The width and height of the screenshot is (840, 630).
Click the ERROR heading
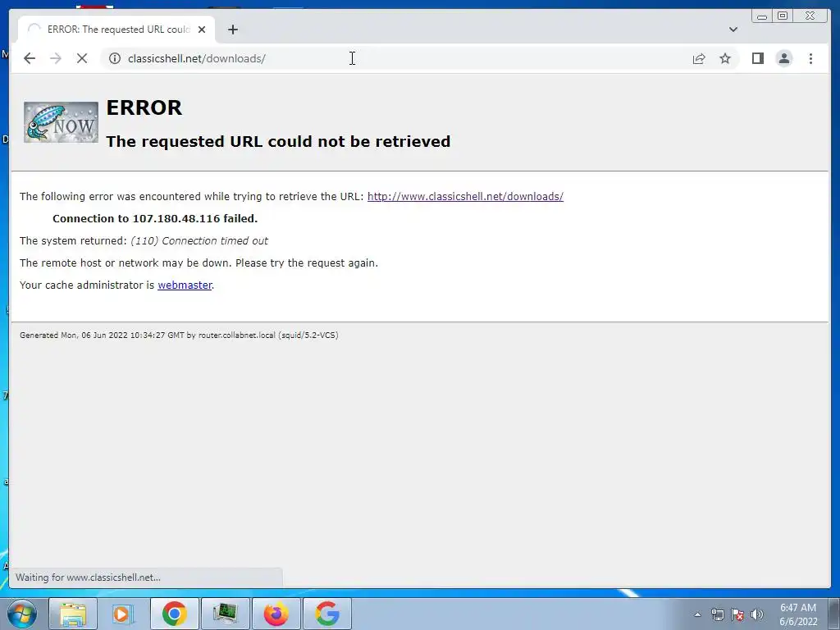coord(144,107)
